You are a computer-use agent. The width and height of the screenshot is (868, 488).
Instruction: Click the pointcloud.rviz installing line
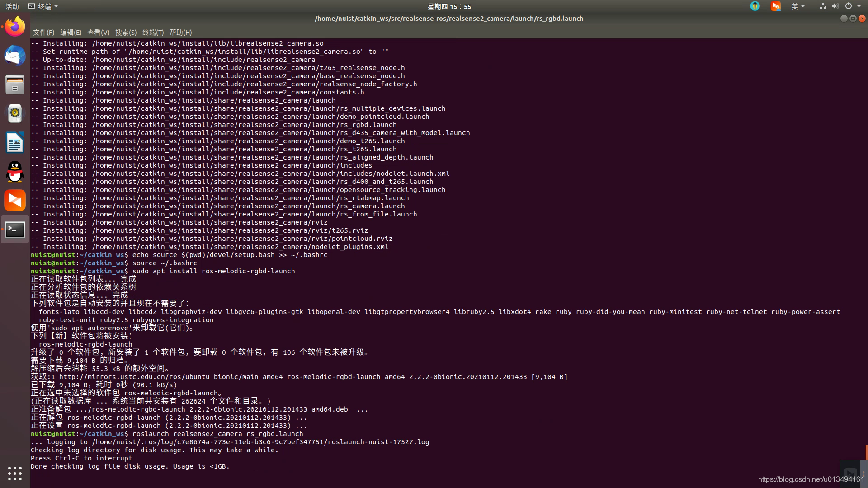pyautogui.click(x=212, y=239)
